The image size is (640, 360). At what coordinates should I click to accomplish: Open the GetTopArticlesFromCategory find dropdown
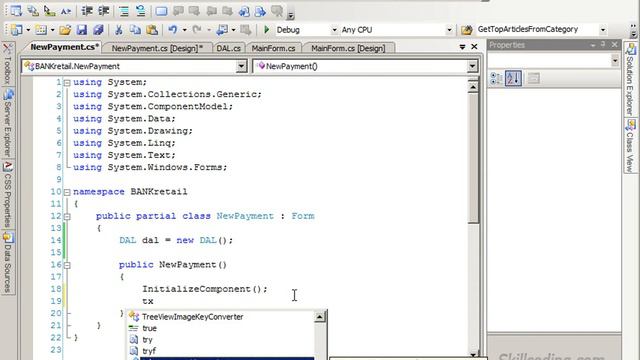click(x=603, y=30)
